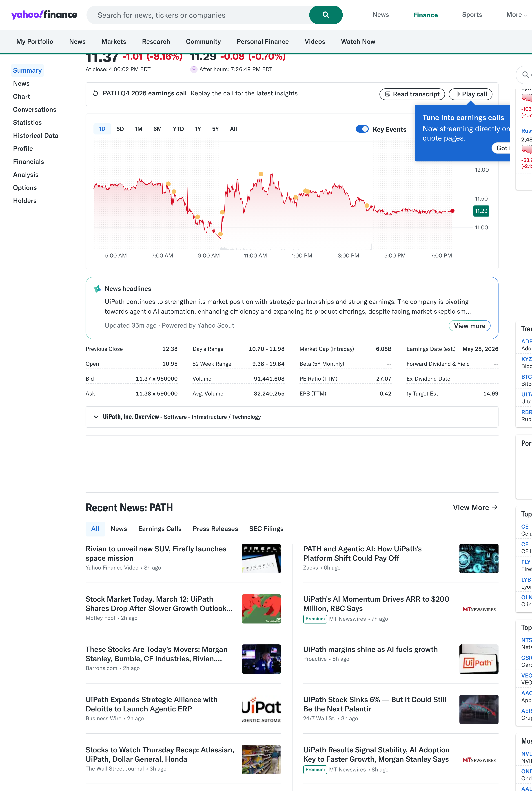Viewport: 532px width, 791px height.
Task: Select Statistics in the left sidebar
Action: tap(27, 123)
